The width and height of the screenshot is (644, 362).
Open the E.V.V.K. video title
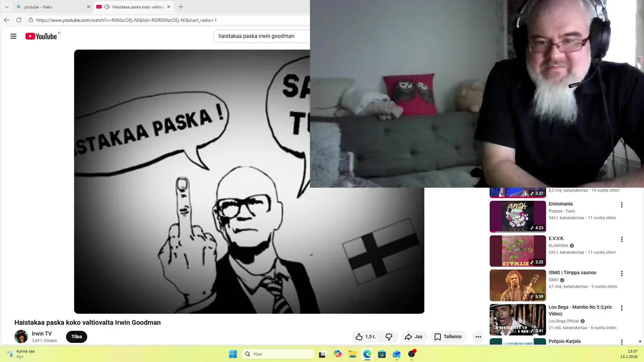coord(556,238)
